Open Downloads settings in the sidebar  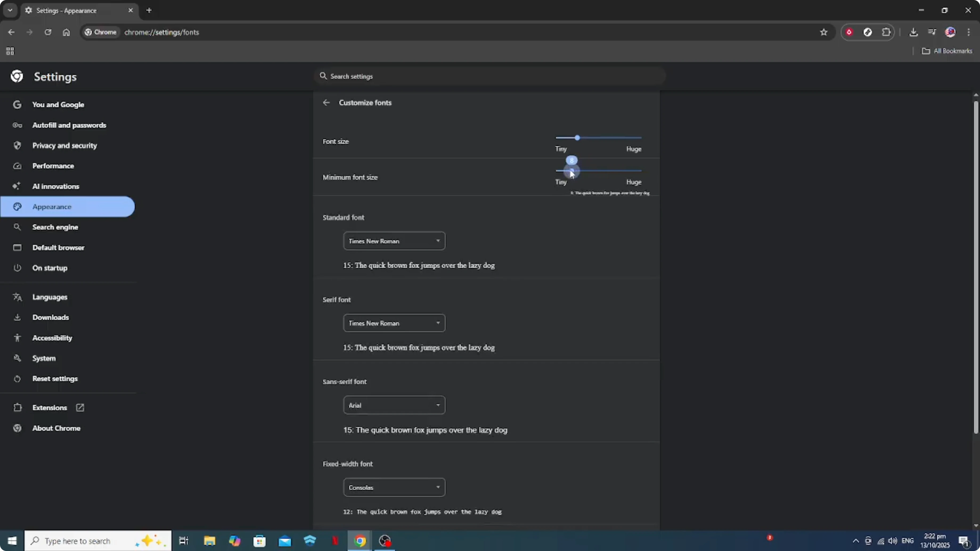click(x=50, y=318)
